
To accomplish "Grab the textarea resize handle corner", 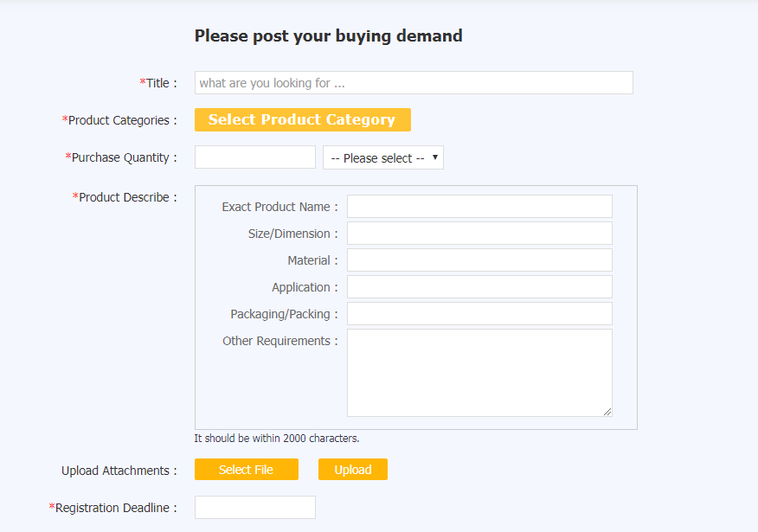I will coord(607,412).
